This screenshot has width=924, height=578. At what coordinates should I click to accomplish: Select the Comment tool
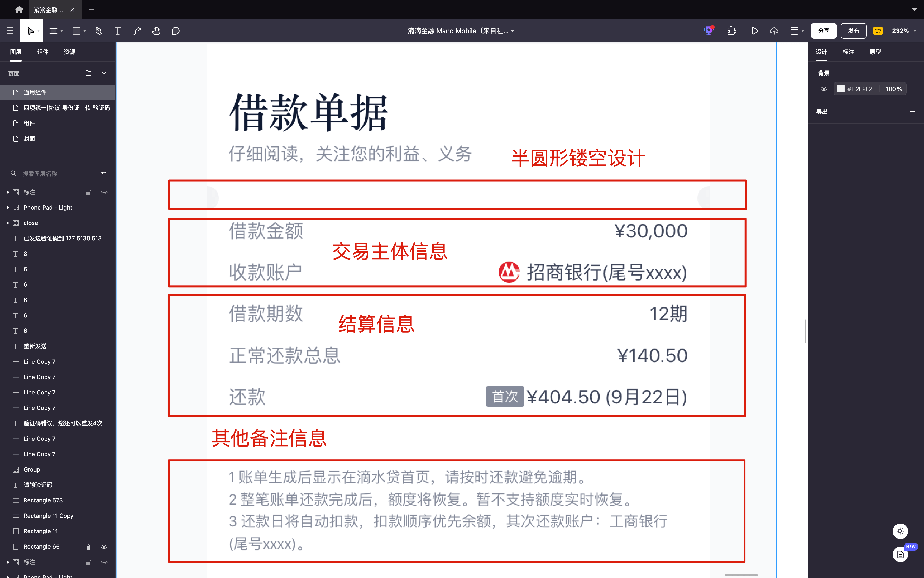pyautogui.click(x=175, y=31)
